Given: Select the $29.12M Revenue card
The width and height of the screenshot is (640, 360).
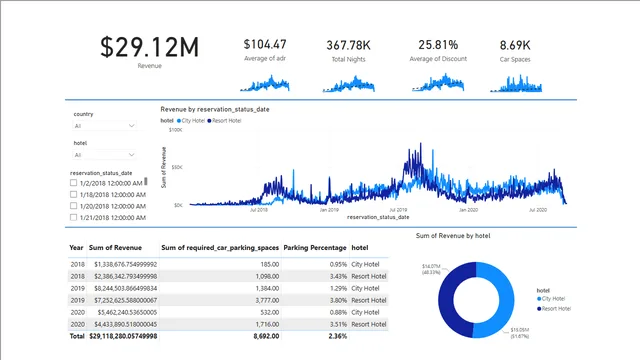Looking at the screenshot, I should (x=149, y=51).
